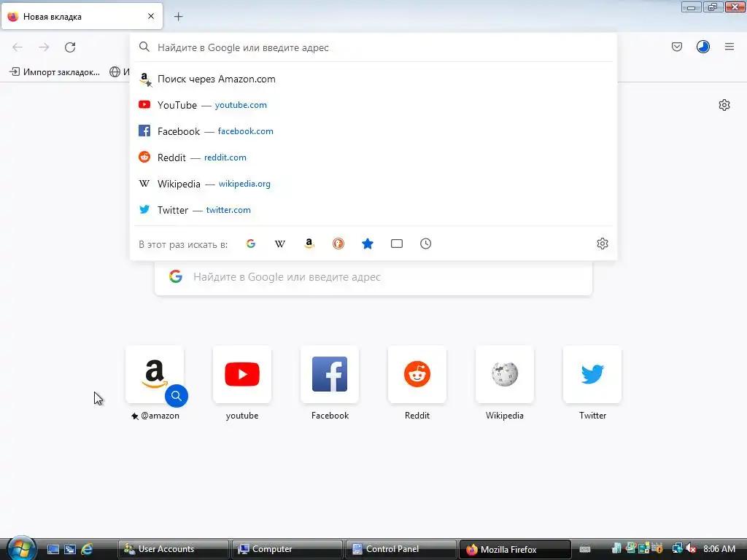Viewport: 747px width, 560px height.
Task: Choose the Twitter suggestion row
Action: coord(373,210)
